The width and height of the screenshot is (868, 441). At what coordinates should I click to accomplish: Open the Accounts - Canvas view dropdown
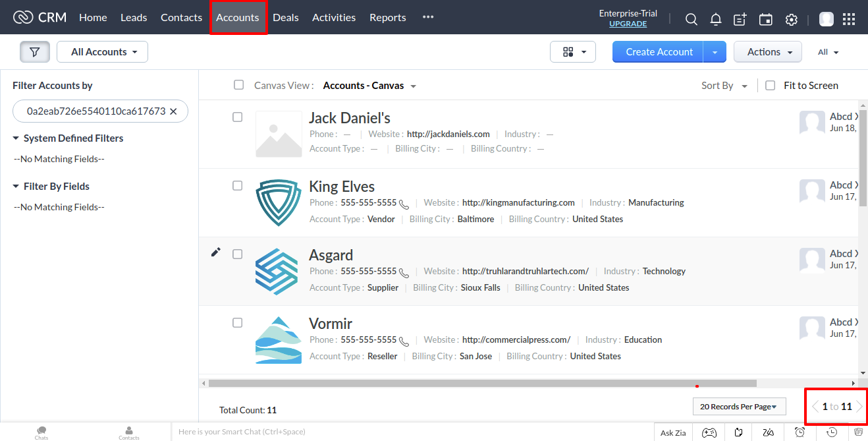[x=369, y=86]
